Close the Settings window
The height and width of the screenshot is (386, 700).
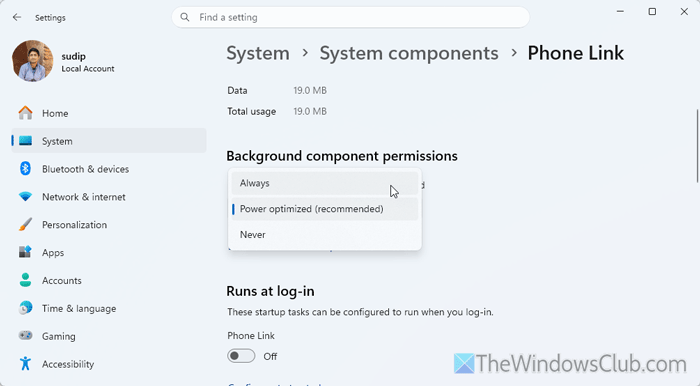684,12
